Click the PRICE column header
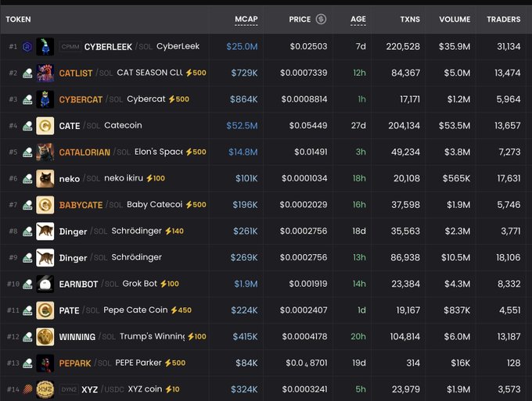 (300, 20)
